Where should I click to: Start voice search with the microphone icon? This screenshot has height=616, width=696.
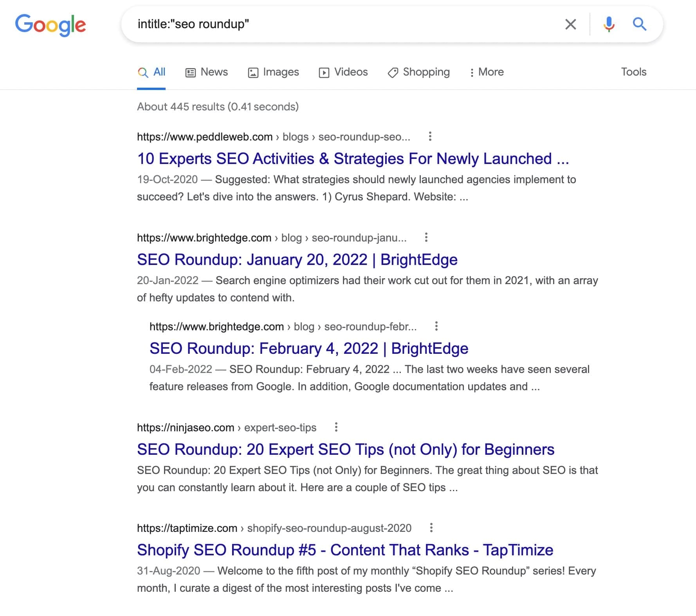[x=609, y=24]
